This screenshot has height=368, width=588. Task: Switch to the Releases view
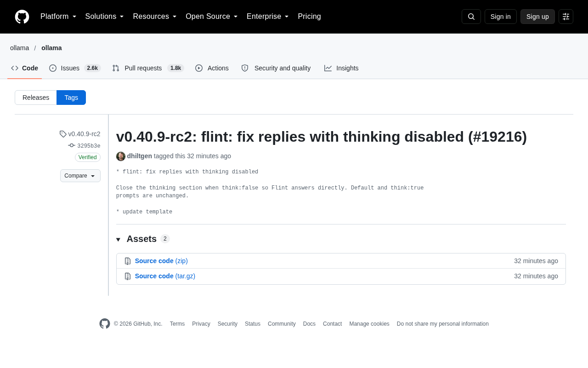[36, 98]
